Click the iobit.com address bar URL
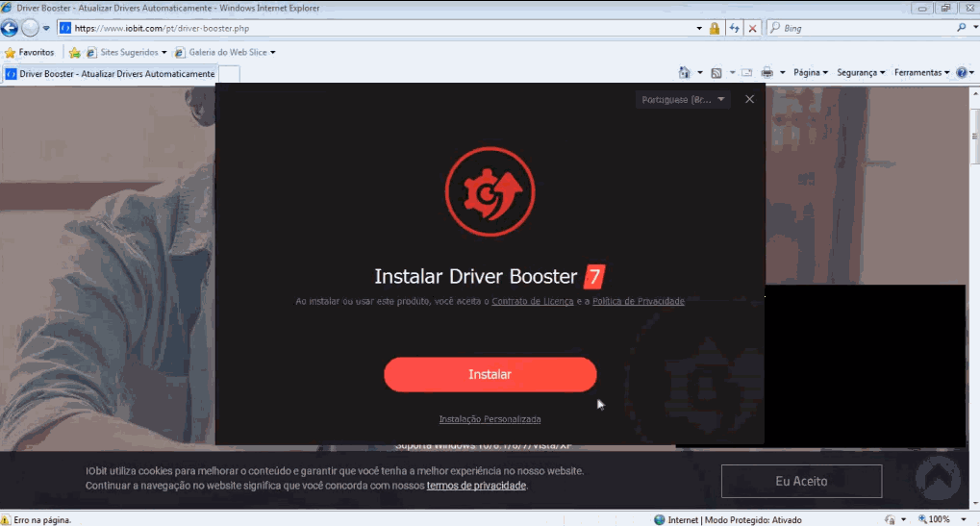The height and width of the screenshot is (526, 980). point(162,28)
